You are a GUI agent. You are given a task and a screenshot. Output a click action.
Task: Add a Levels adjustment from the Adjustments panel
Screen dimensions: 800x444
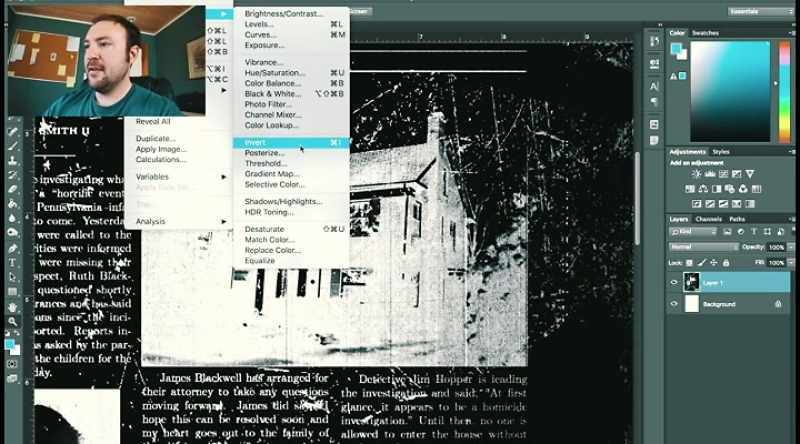tap(710, 174)
